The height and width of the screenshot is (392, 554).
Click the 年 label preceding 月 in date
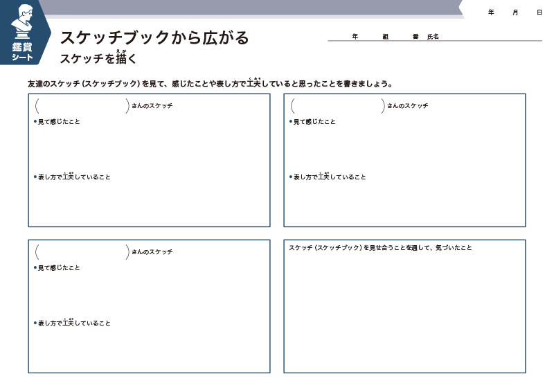(491, 12)
